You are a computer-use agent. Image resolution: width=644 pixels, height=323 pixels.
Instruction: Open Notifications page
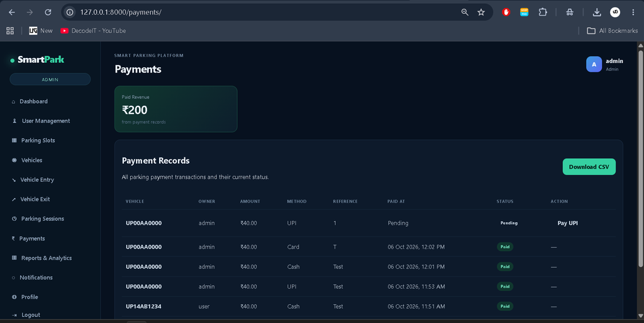(x=36, y=278)
